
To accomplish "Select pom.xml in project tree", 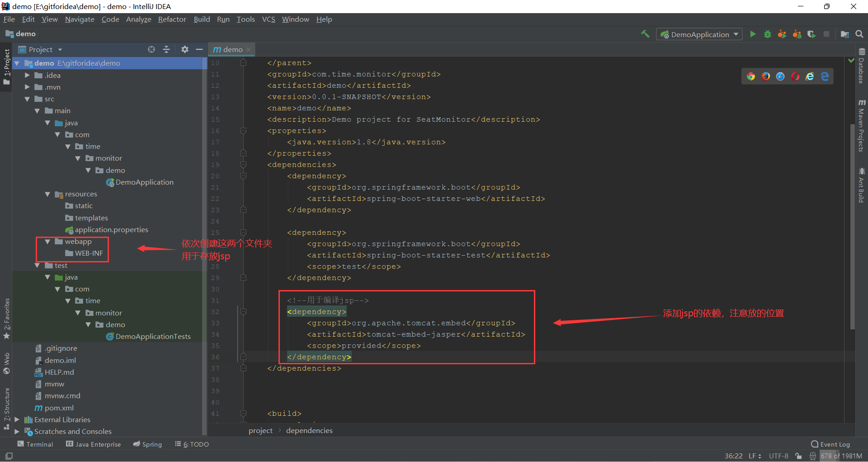I will (x=54, y=408).
